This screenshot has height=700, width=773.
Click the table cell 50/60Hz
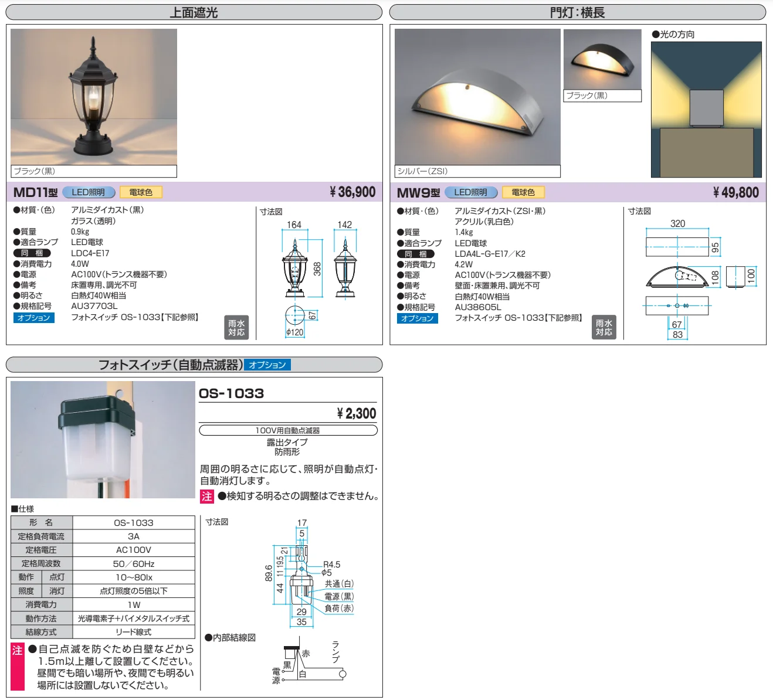coord(134,564)
